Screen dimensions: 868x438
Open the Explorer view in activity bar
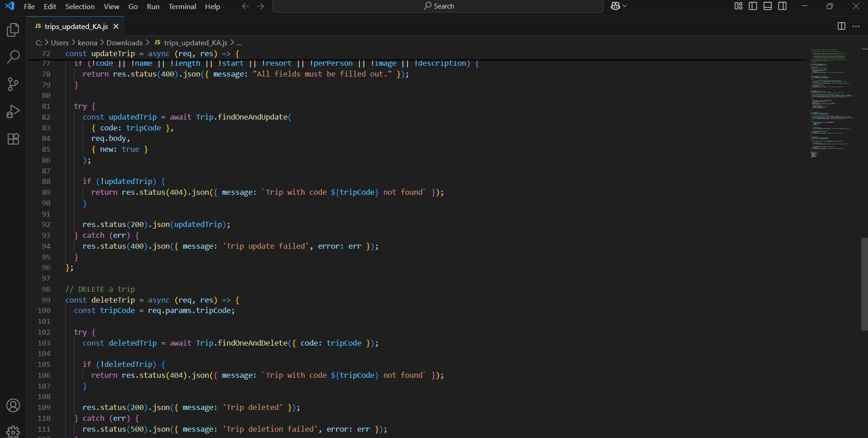click(x=13, y=30)
